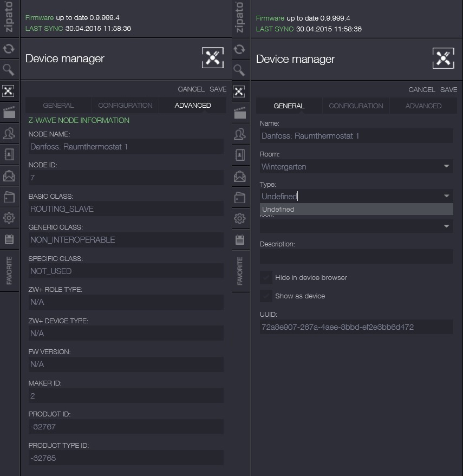Open the users icon in left sidebar
The height and width of the screenshot is (476, 463).
point(9,133)
